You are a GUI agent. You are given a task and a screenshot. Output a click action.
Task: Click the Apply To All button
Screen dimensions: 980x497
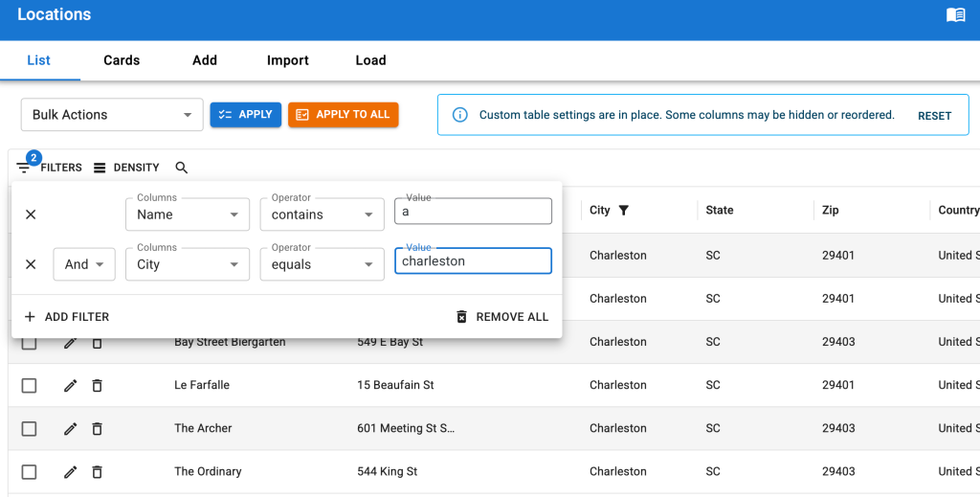pos(344,115)
